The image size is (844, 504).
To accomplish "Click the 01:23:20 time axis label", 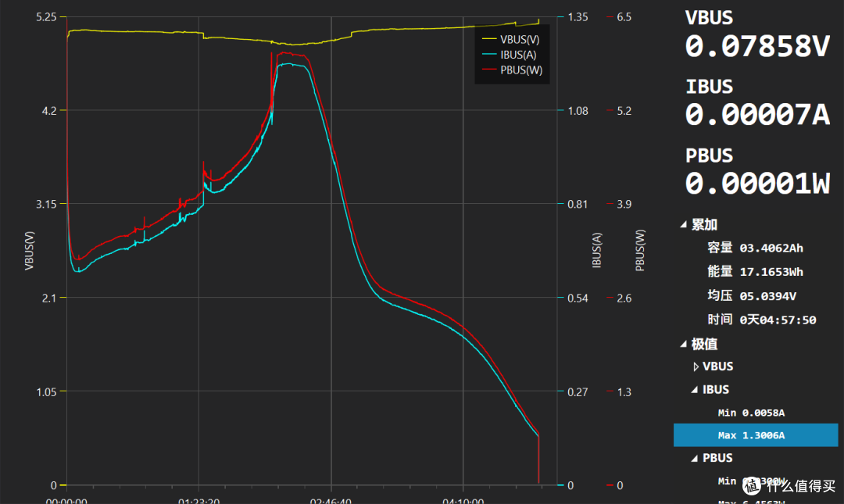I will [x=198, y=501].
